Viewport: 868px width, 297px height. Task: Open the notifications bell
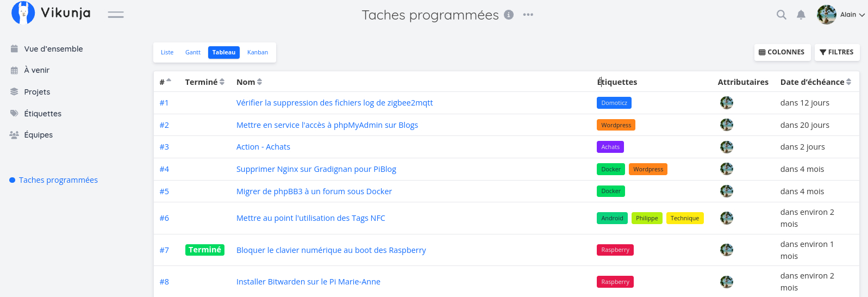pyautogui.click(x=801, y=15)
